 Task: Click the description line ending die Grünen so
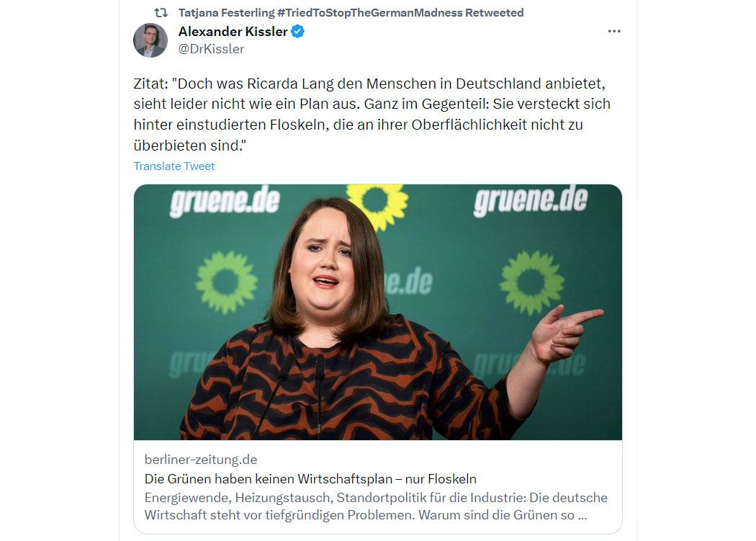pos(366,515)
